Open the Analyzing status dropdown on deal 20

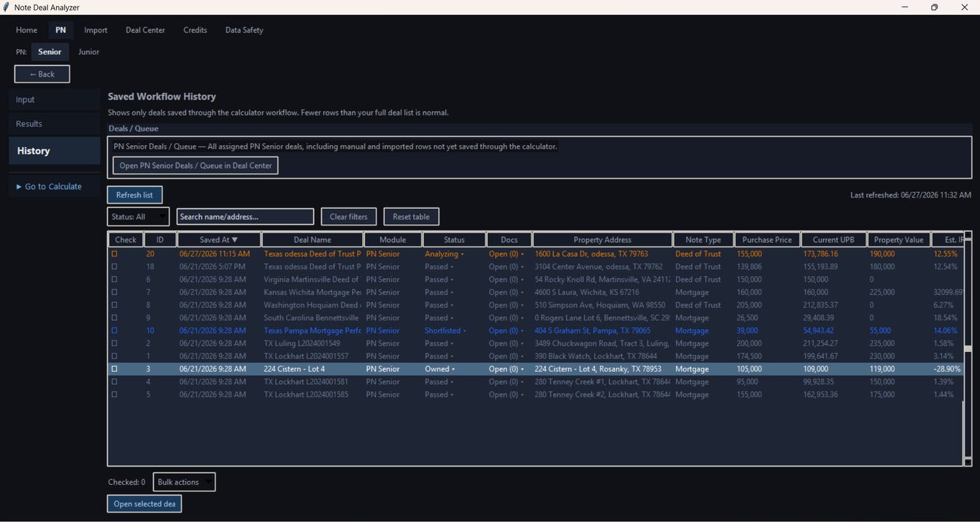pos(444,254)
